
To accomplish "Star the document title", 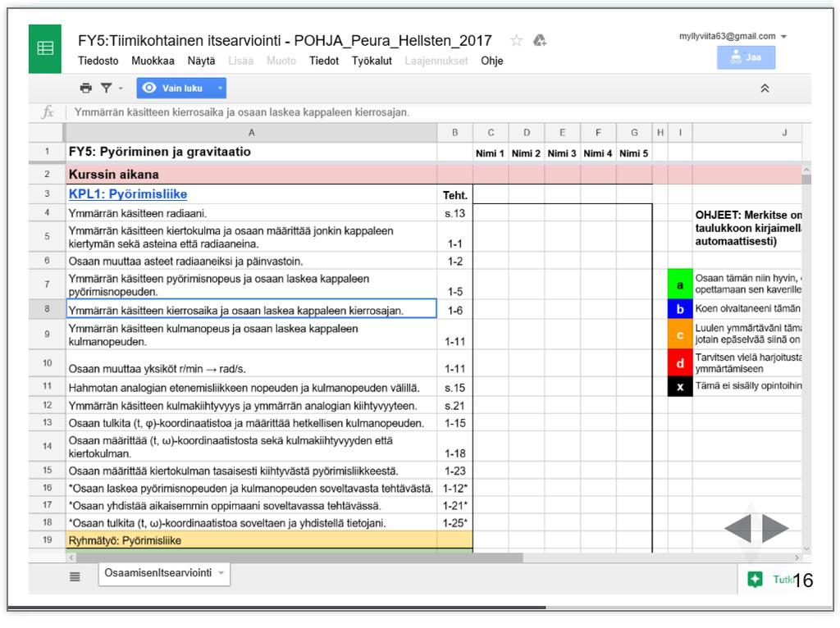I will click(x=517, y=41).
